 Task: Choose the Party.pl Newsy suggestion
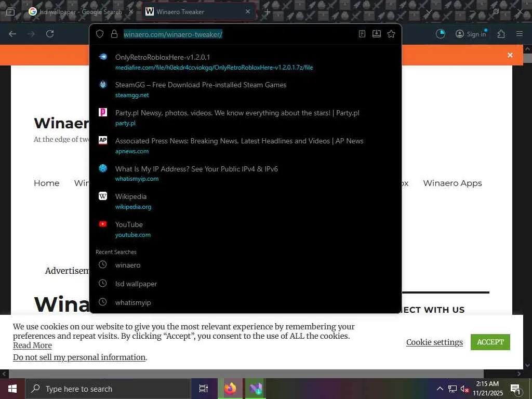coord(245,117)
